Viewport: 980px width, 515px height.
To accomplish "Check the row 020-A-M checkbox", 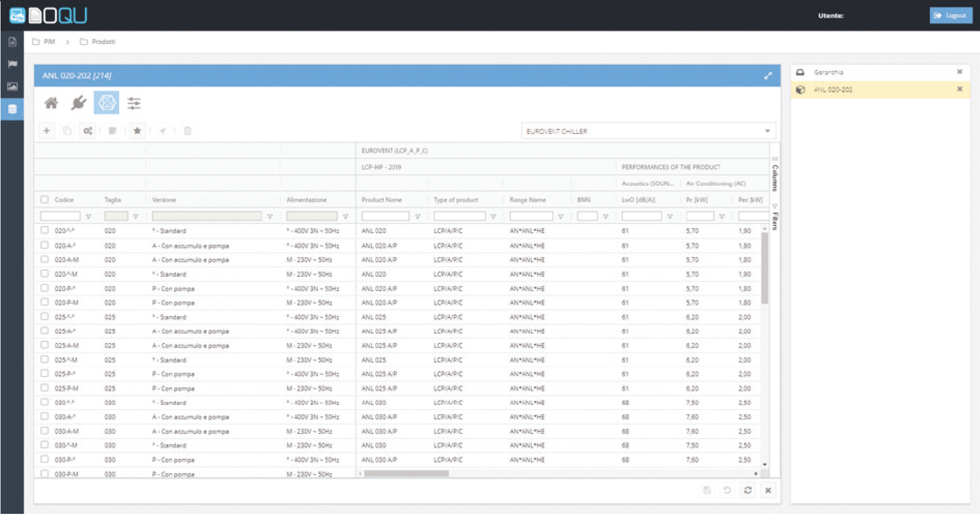I will click(x=45, y=259).
